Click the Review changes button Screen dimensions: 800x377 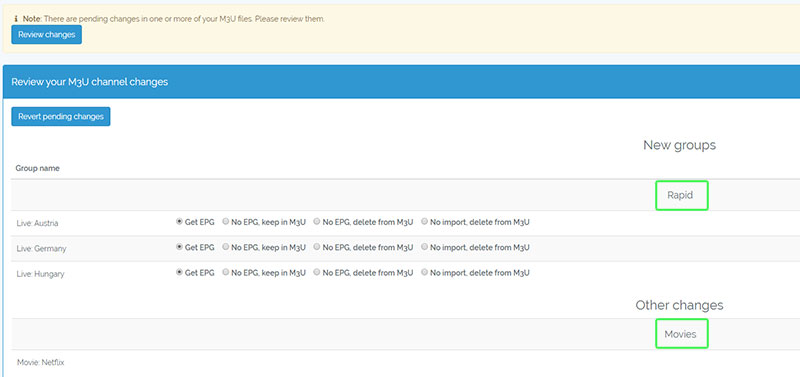point(46,35)
